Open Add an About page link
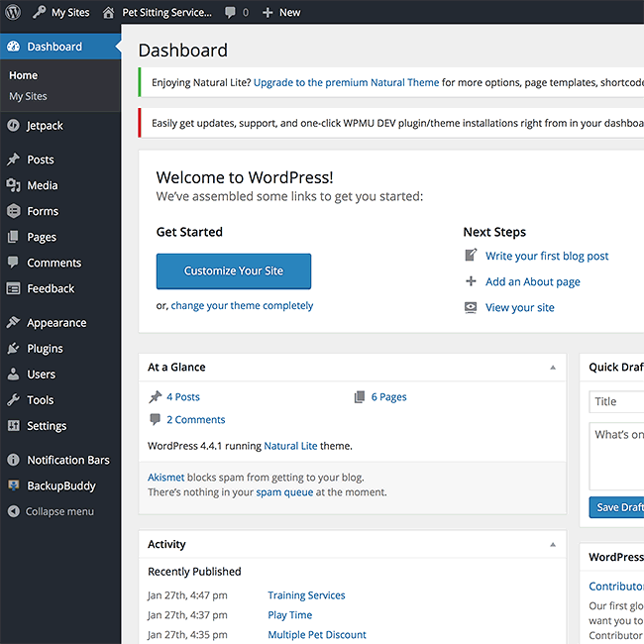 pyautogui.click(x=533, y=281)
